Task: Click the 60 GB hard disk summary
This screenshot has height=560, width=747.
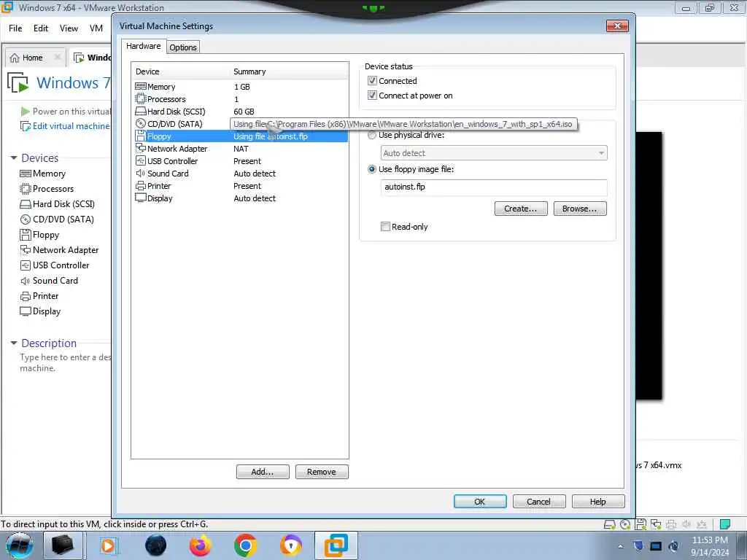Action: 244,112
